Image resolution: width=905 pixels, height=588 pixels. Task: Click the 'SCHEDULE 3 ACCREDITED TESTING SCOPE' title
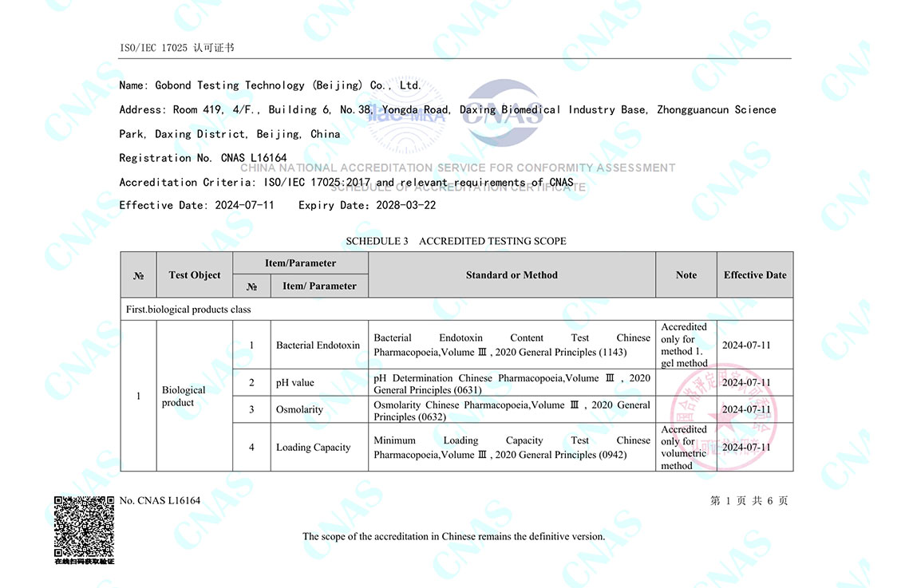[x=456, y=241]
